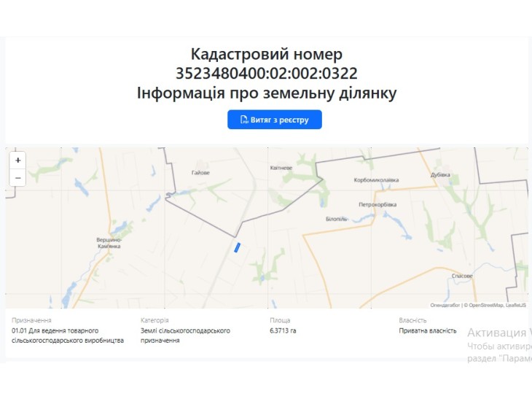This screenshot has height=399, width=532.
Task: Click the Спасове label on map
Action: tap(462, 276)
